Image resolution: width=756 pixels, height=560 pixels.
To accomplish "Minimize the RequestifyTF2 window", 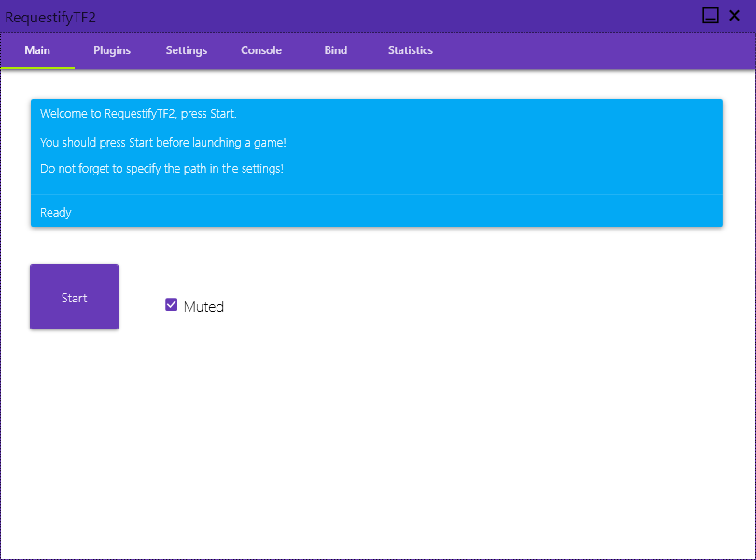I will point(709,16).
